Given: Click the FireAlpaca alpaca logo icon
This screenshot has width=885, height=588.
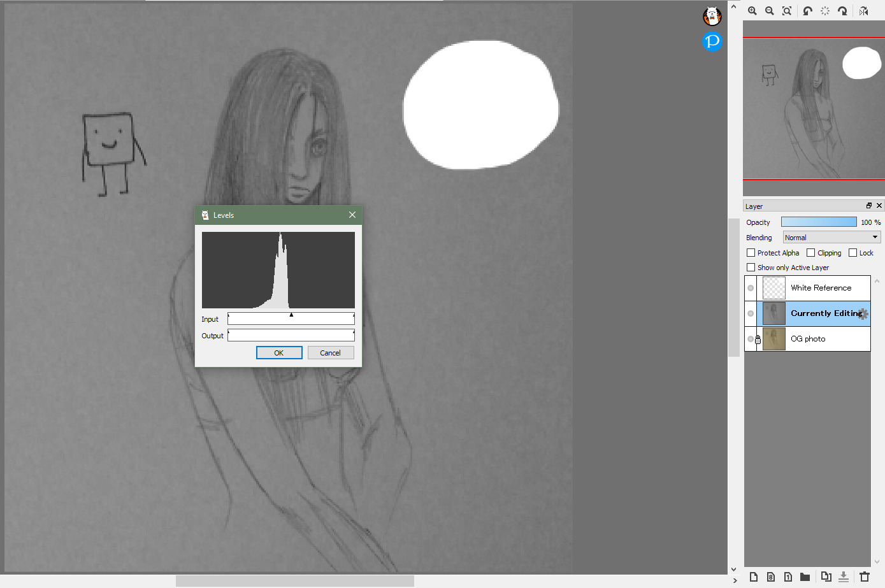Looking at the screenshot, I should 712,16.
